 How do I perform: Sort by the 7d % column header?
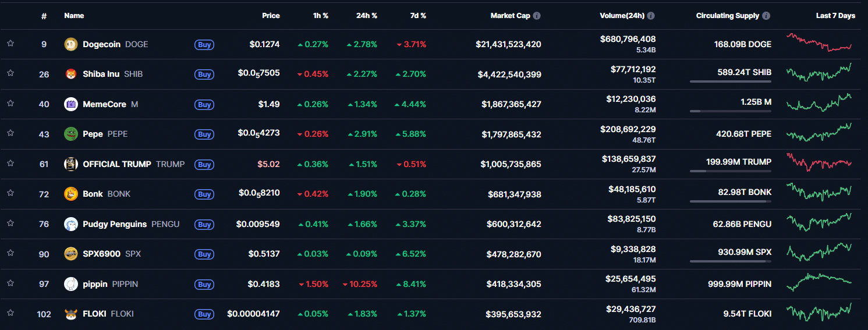click(417, 16)
